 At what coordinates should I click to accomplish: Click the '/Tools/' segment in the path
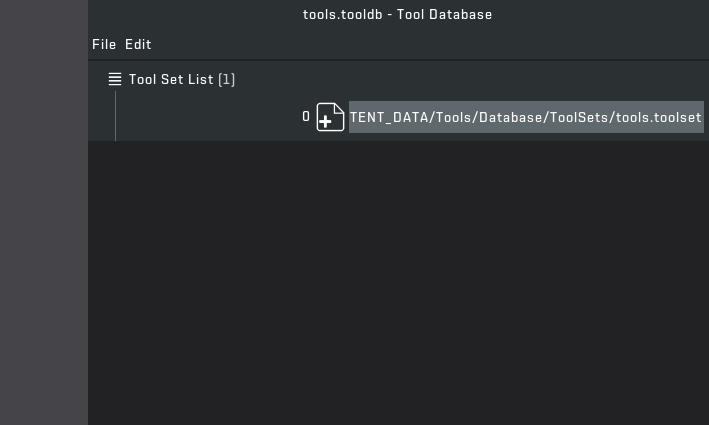[x=452, y=118]
